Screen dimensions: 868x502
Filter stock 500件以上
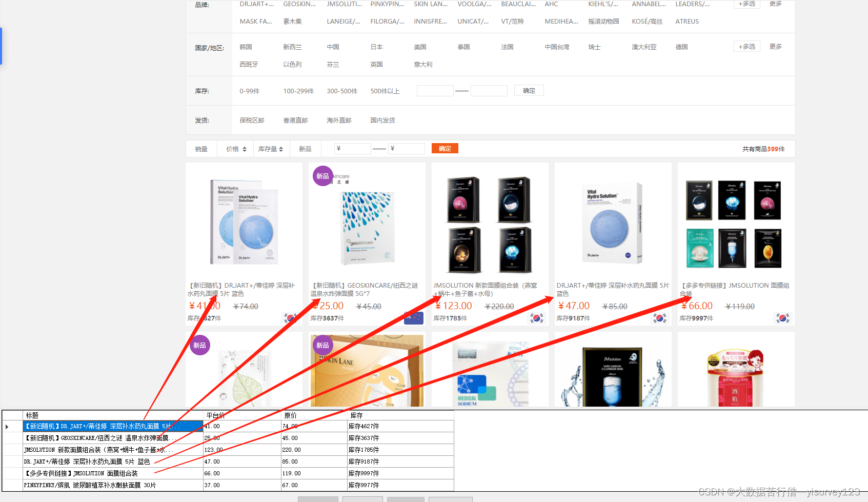pos(385,91)
